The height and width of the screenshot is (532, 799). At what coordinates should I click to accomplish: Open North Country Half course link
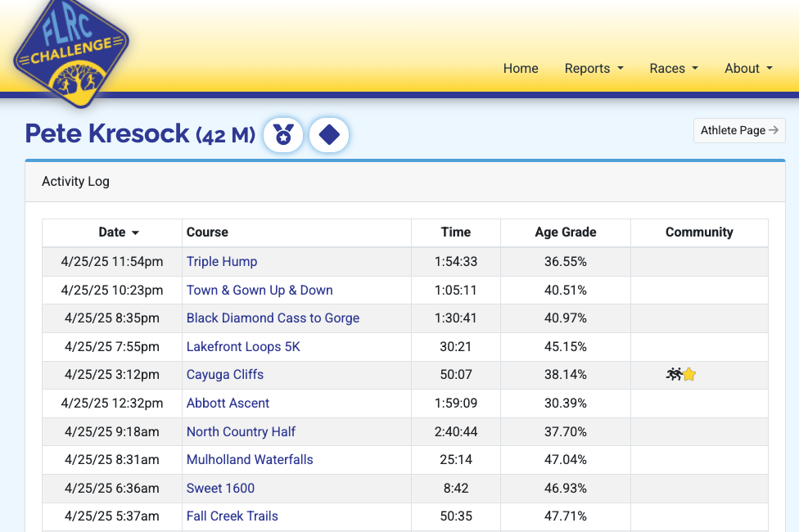(241, 431)
